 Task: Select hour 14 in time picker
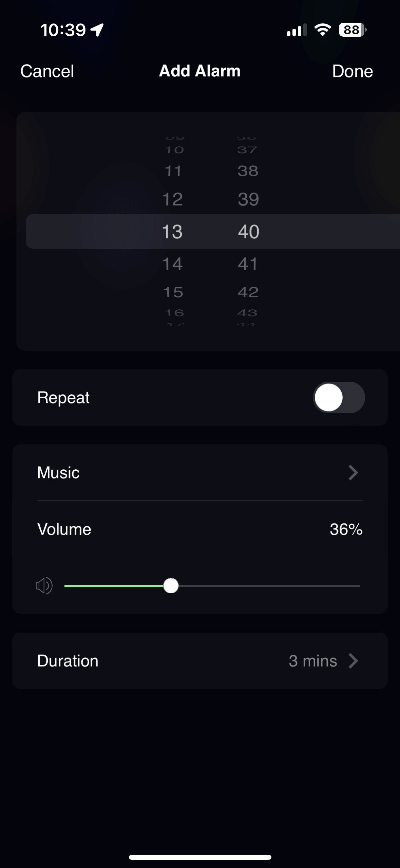click(172, 264)
